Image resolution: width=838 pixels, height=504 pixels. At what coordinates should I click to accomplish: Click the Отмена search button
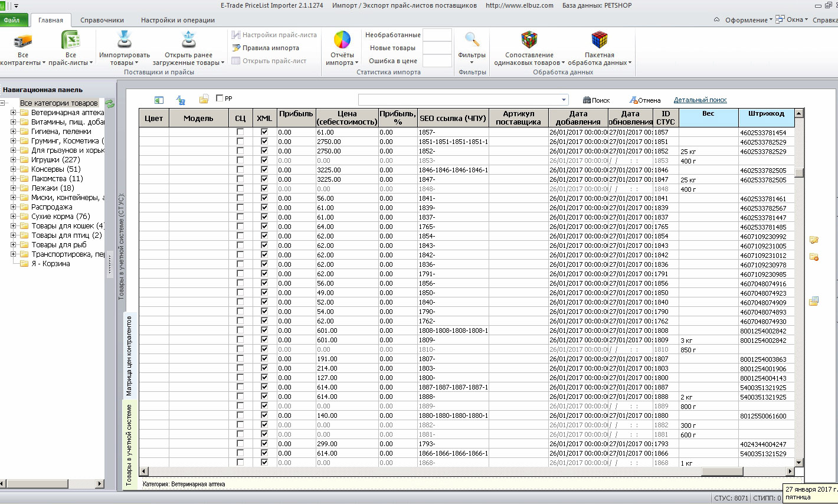tap(644, 100)
